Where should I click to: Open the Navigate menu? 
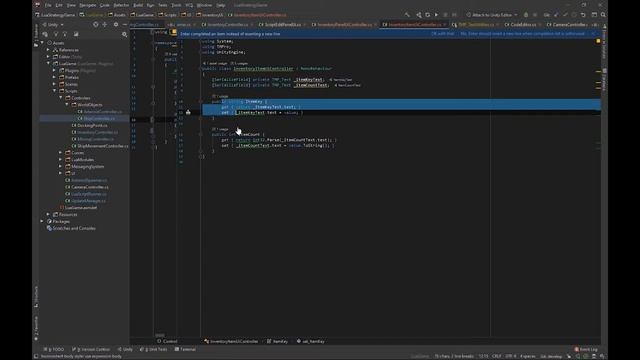tap(87, 5)
